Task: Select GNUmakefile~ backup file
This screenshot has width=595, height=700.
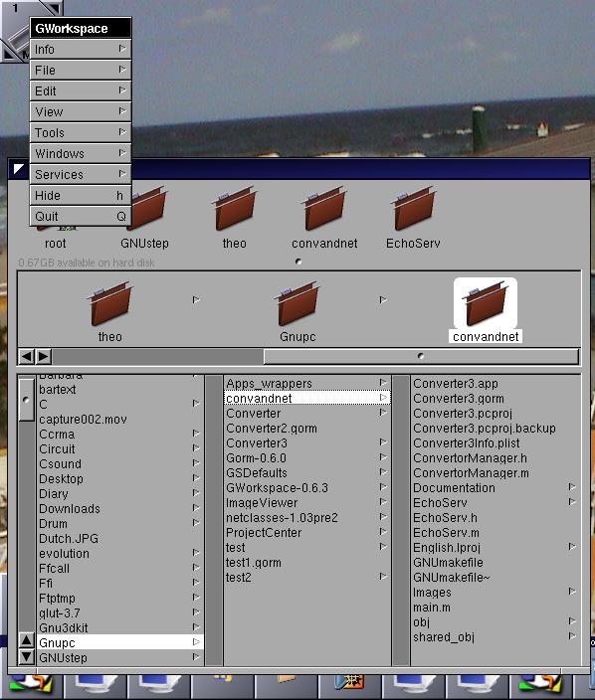Action: tap(496, 578)
